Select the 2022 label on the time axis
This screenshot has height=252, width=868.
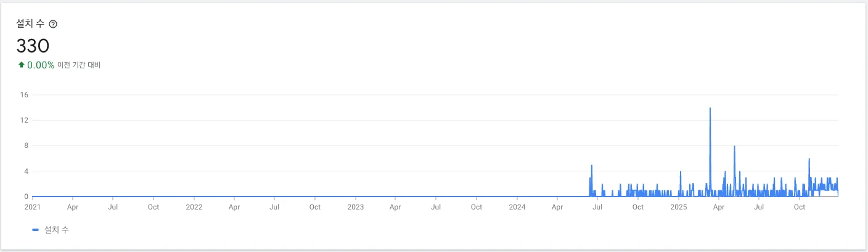coord(194,207)
